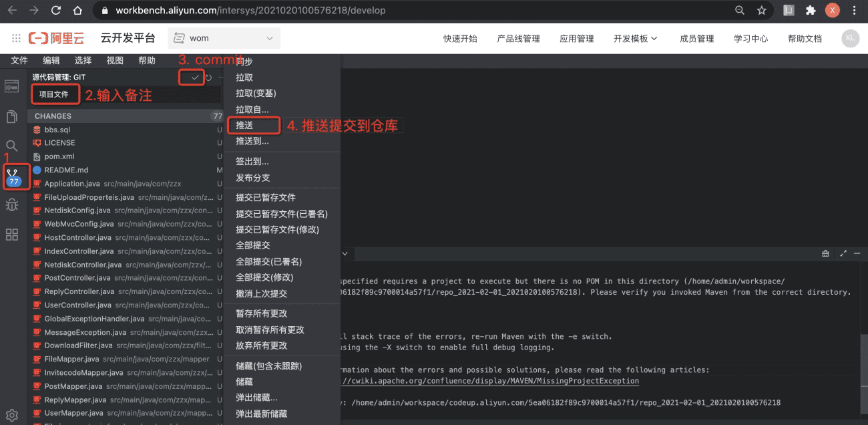The width and height of the screenshot is (868, 425).
Task: Click the terminal clear icon
Action: click(x=825, y=254)
